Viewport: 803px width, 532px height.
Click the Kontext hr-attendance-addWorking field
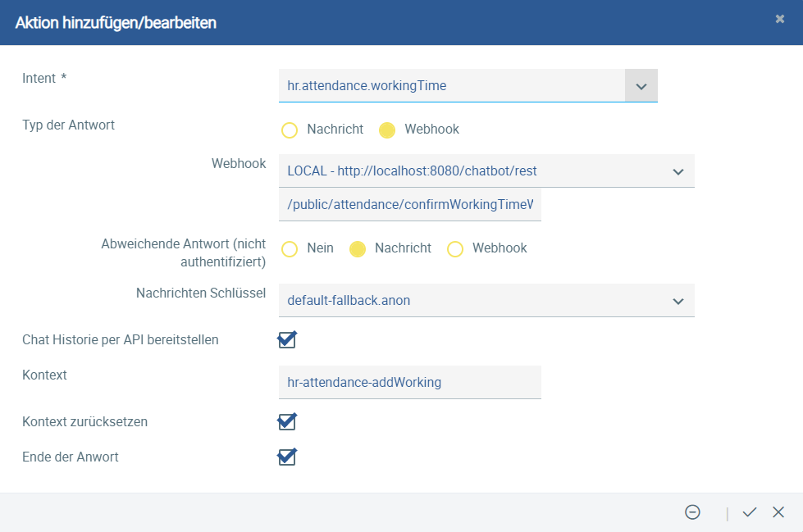point(409,383)
